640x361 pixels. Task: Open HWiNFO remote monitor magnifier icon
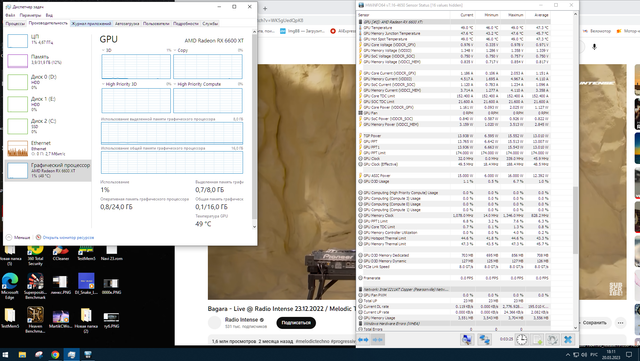click(467, 340)
